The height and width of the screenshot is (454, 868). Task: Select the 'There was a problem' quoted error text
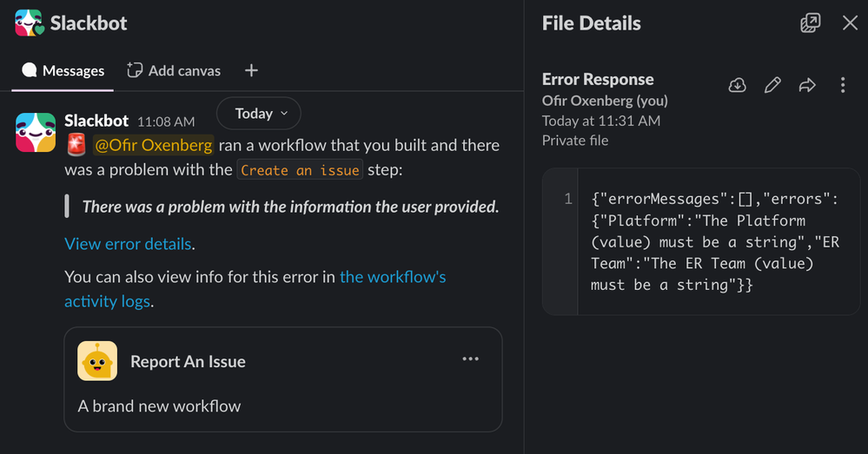290,207
